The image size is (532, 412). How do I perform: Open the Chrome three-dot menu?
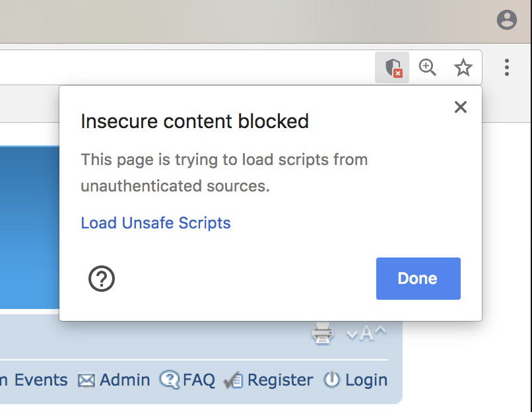pos(506,67)
